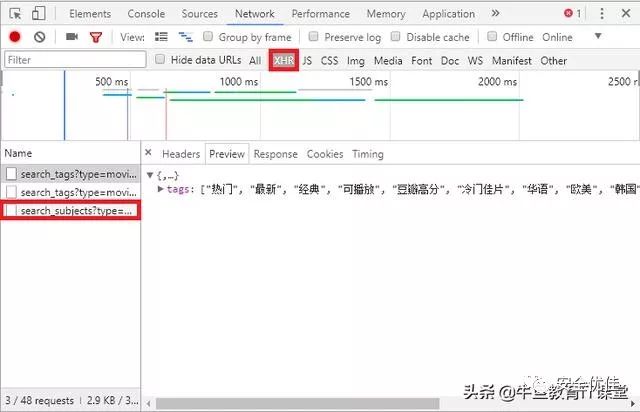The width and height of the screenshot is (640, 412).
Task: Go to the Sources tab
Action: pyautogui.click(x=200, y=14)
